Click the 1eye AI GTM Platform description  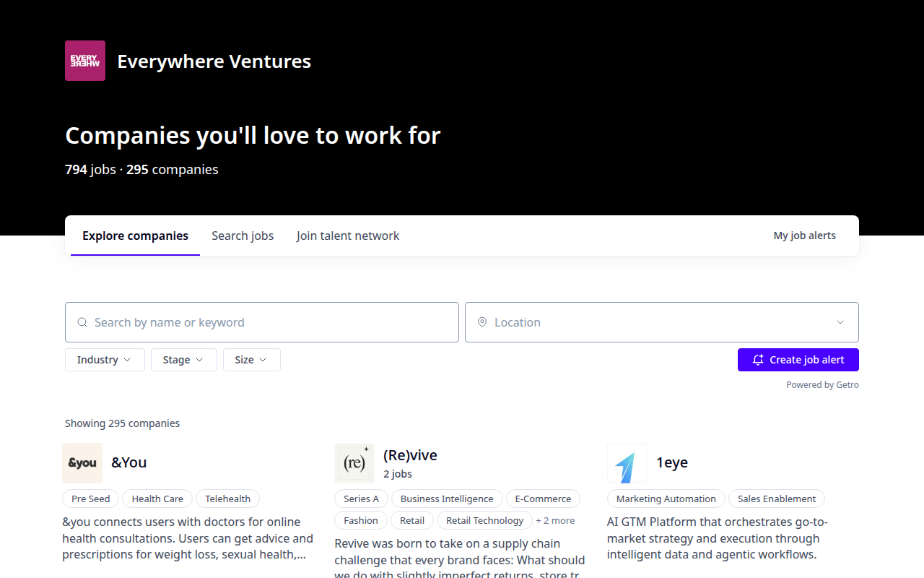[x=718, y=538]
